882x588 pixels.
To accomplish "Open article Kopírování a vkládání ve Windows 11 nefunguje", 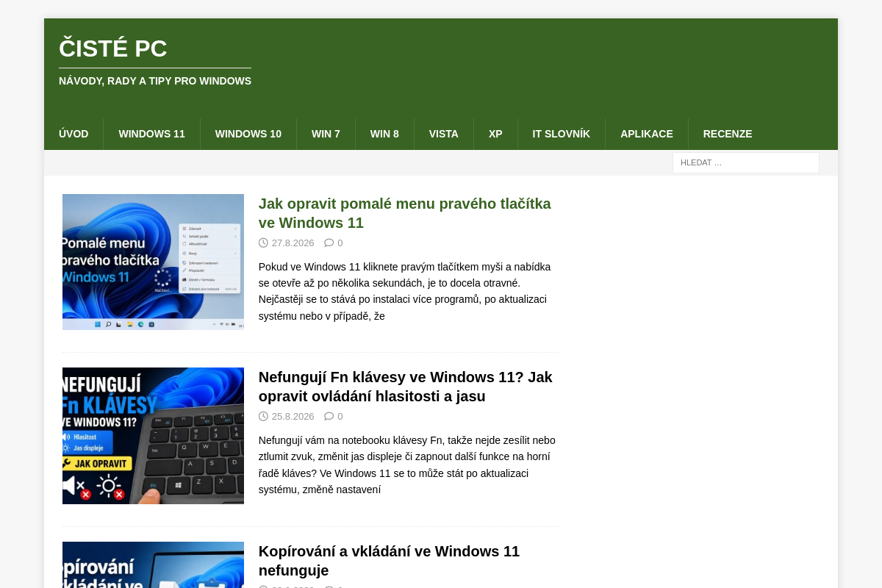I will [389, 561].
